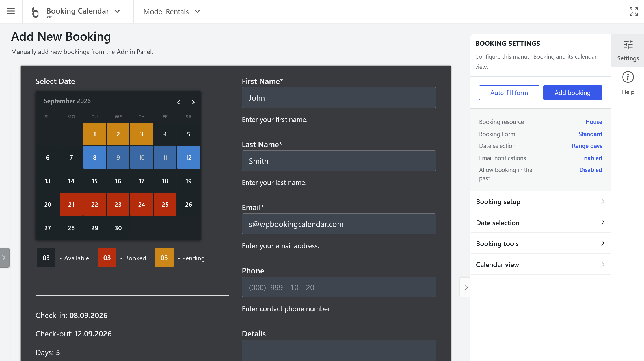The height and width of the screenshot is (361, 644).
Task: Click the Auto-fill form button
Action: click(509, 93)
